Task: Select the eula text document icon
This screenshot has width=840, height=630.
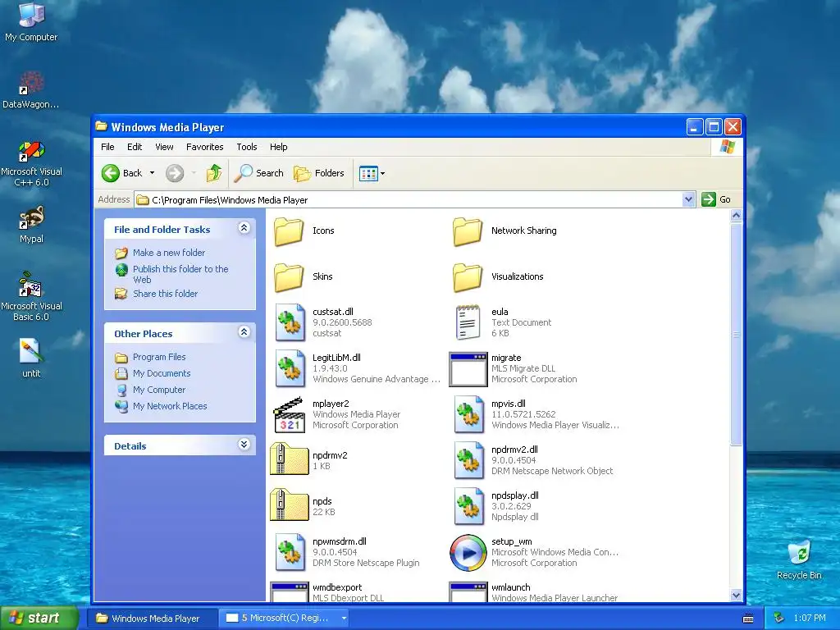Action: (x=468, y=322)
